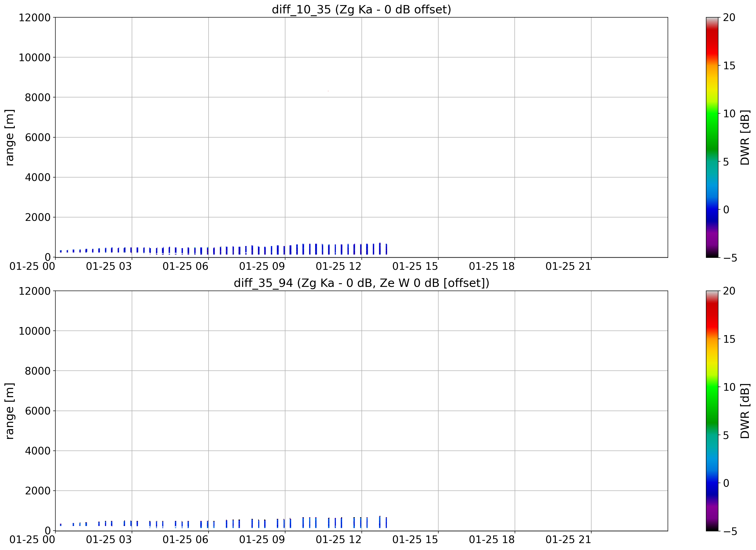Click colorbar tick '15' of diff_35_94 plot

[729, 339]
